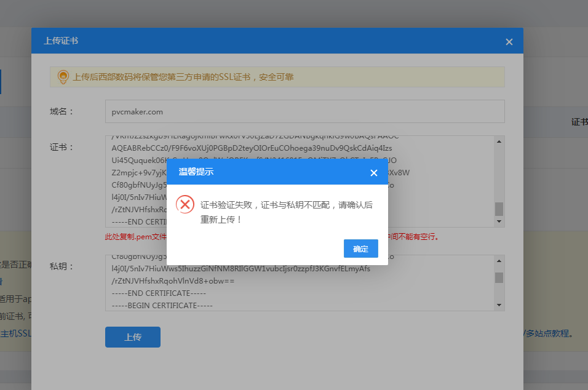Close the 温馨提示 alert dialog
588x390 pixels.
(x=373, y=173)
